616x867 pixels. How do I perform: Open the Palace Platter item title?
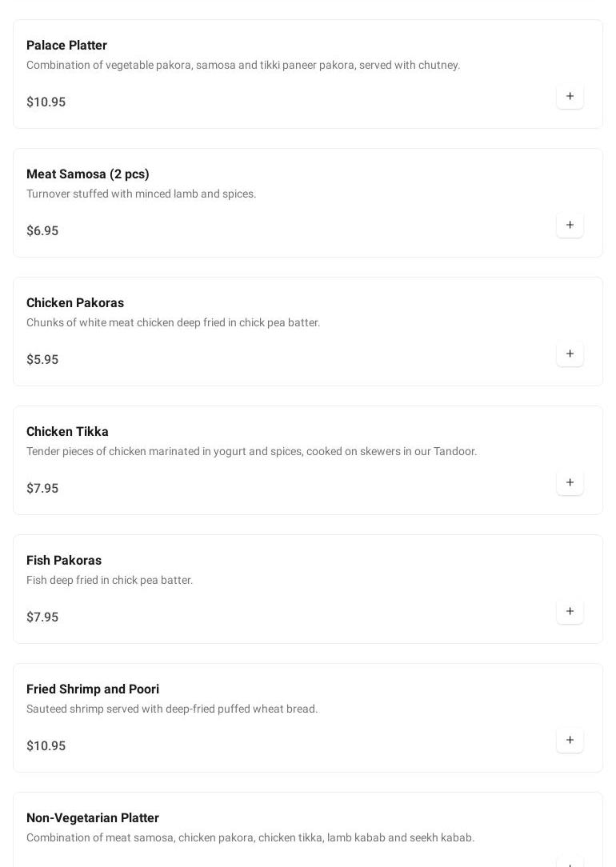coord(66,46)
